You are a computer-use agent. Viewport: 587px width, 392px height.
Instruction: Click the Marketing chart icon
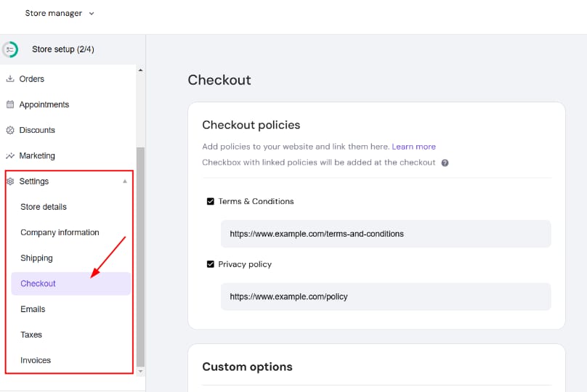10,156
